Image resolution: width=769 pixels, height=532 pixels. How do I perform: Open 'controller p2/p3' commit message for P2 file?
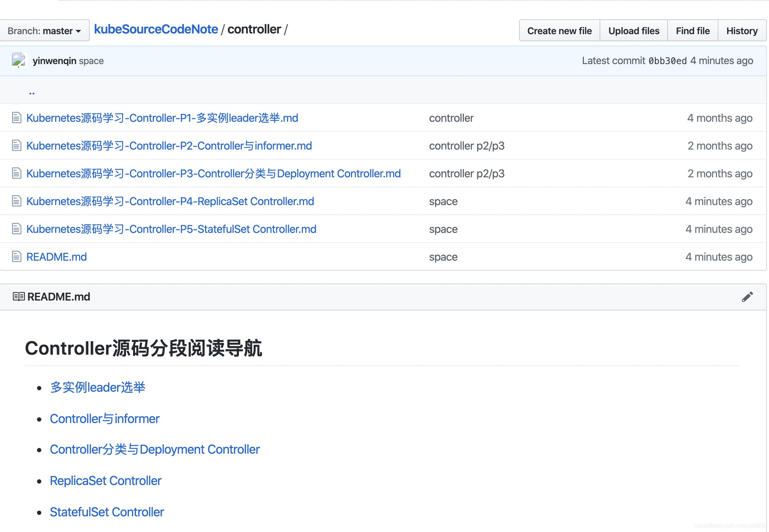click(x=467, y=146)
